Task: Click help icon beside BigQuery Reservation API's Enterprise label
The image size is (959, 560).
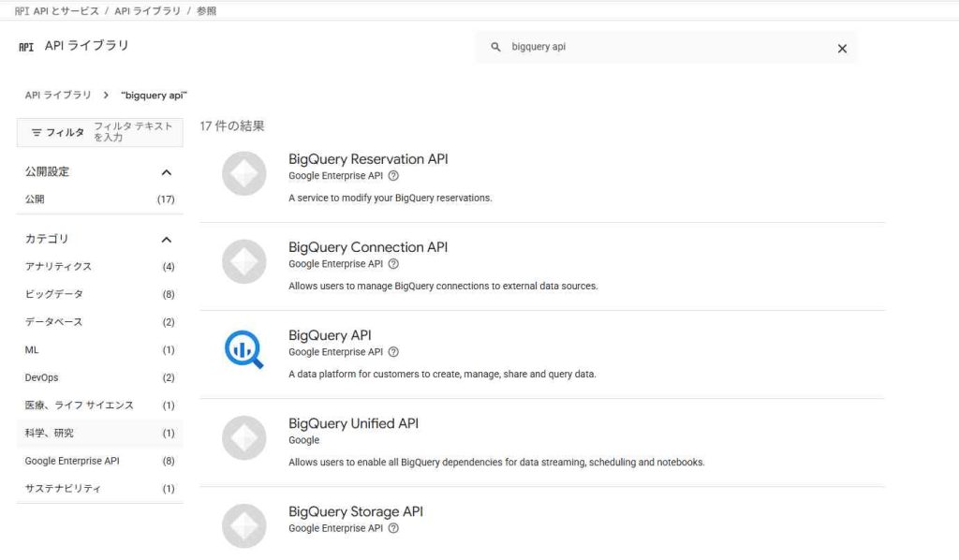Action: 393,175
